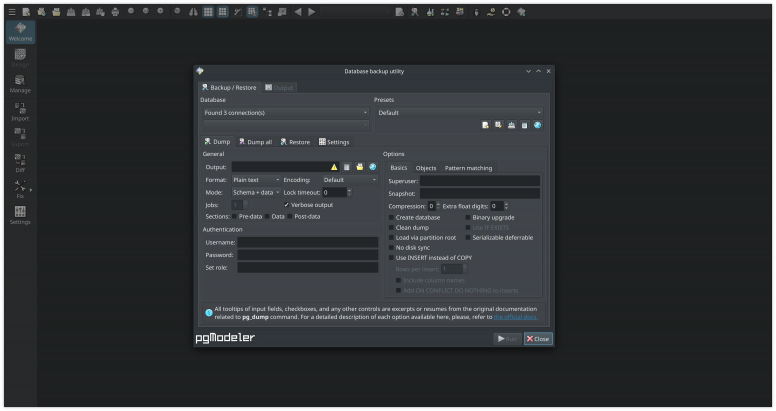Click the save preset icon
The width and height of the screenshot is (776, 411).
pyautogui.click(x=511, y=125)
